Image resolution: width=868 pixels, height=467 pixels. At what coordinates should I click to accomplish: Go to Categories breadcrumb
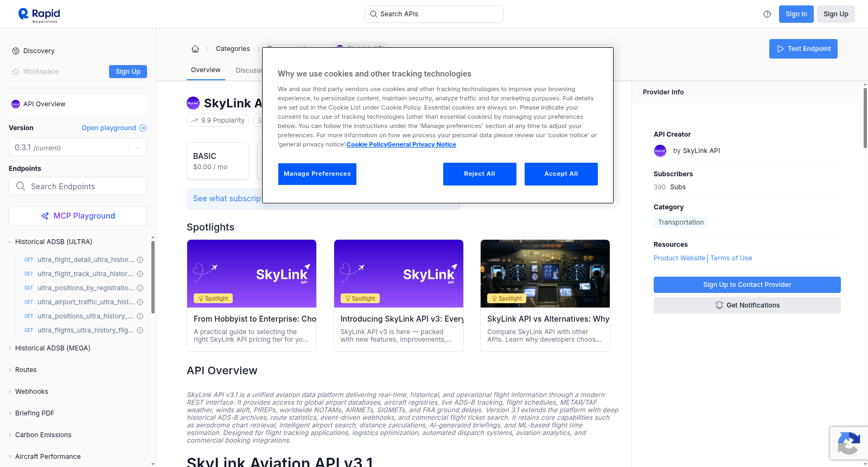pyautogui.click(x=233, y=49)
